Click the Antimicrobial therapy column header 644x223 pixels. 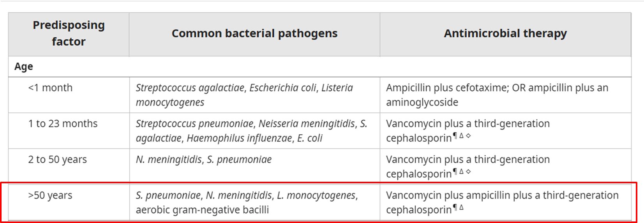tap(505, 33)
